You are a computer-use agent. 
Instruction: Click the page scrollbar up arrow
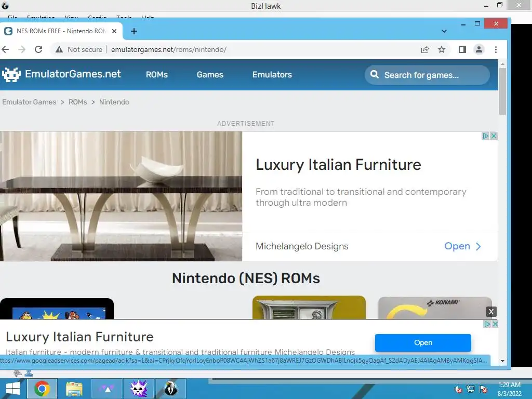[x=502, y=64]
